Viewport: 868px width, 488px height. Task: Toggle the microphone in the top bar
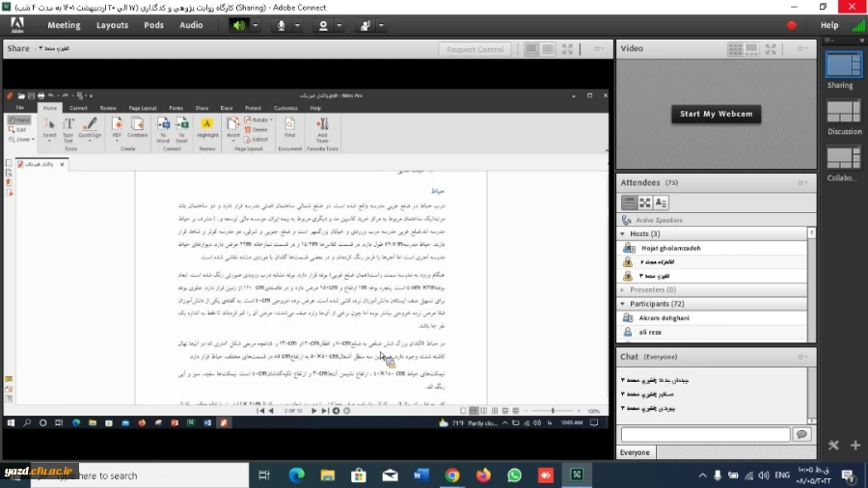pyautogui.click(x=282, y=25)
